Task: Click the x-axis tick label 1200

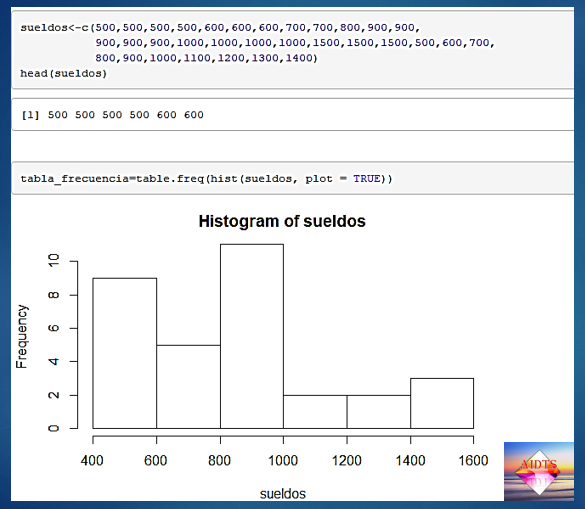Action: point(347,460)
